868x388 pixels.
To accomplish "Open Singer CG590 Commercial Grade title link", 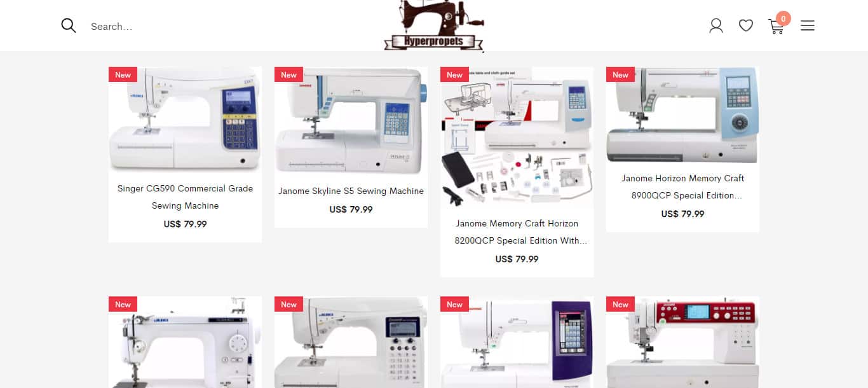I will coord(185,197).
